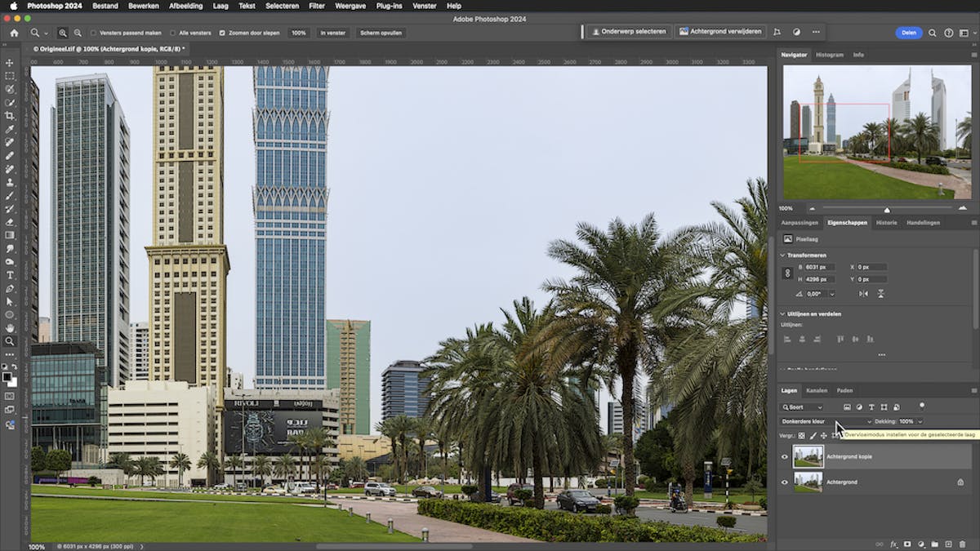Screen dimensions: 980x551
Task: Select the Hand tool
Action: point(10,328)
